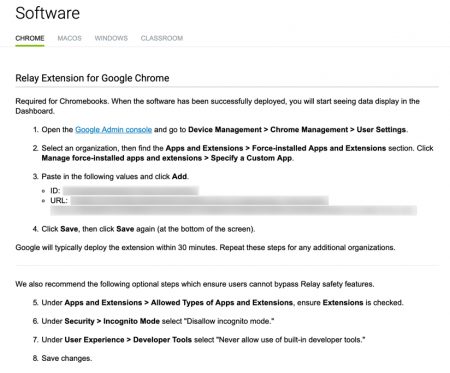Select the CHROME tab

[x=30, y=38]
